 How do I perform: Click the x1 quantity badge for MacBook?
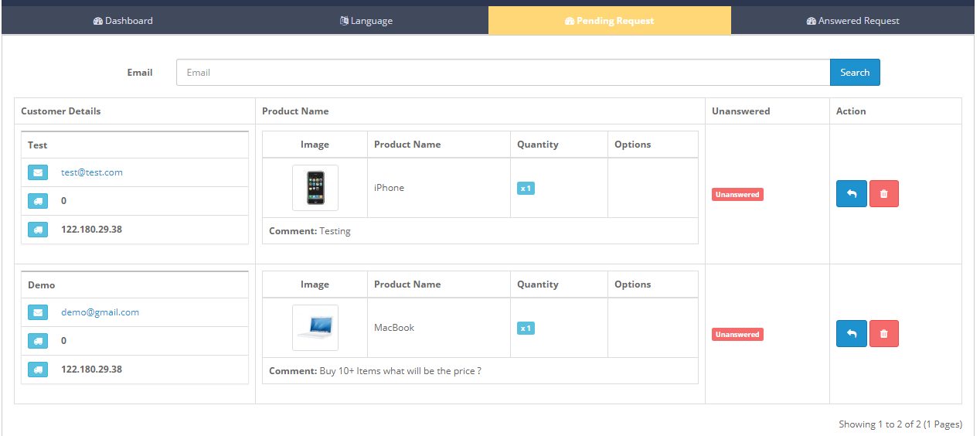tap(526, 329)
